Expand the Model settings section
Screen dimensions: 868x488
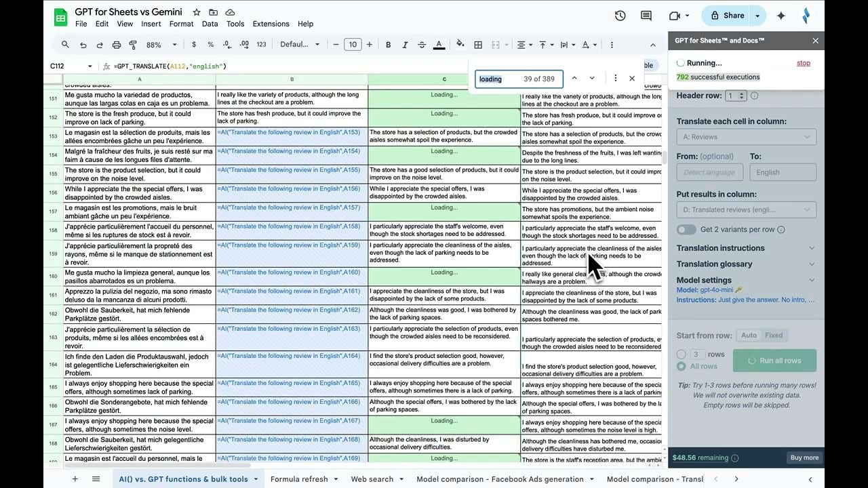click(x=746, y=280)
